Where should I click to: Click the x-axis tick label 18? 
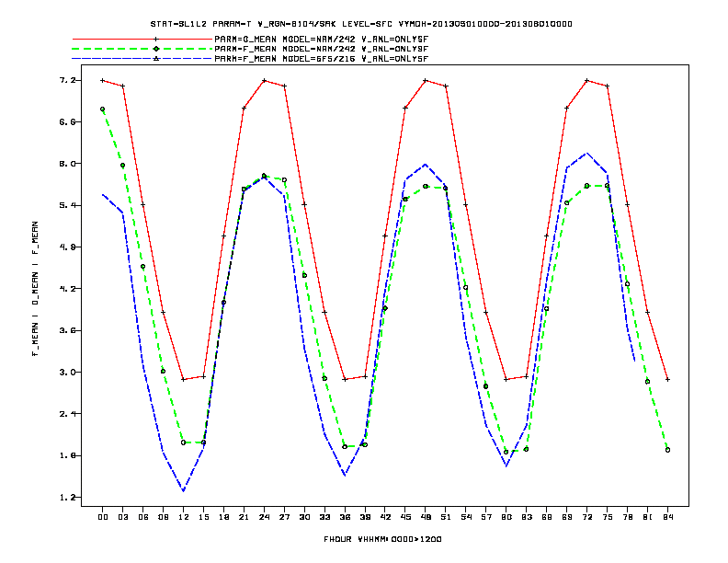click(x=223, y=517)
